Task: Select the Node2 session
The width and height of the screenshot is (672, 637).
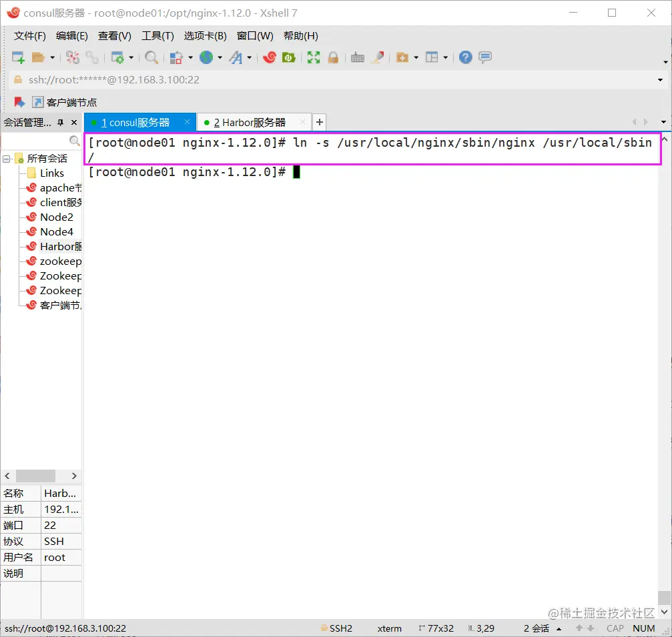Action: coord(49,217)
